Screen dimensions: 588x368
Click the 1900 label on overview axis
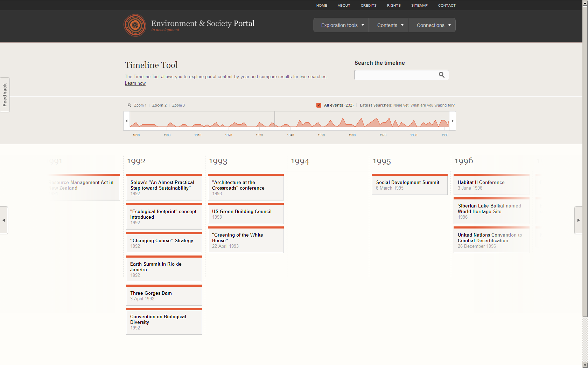167,135
